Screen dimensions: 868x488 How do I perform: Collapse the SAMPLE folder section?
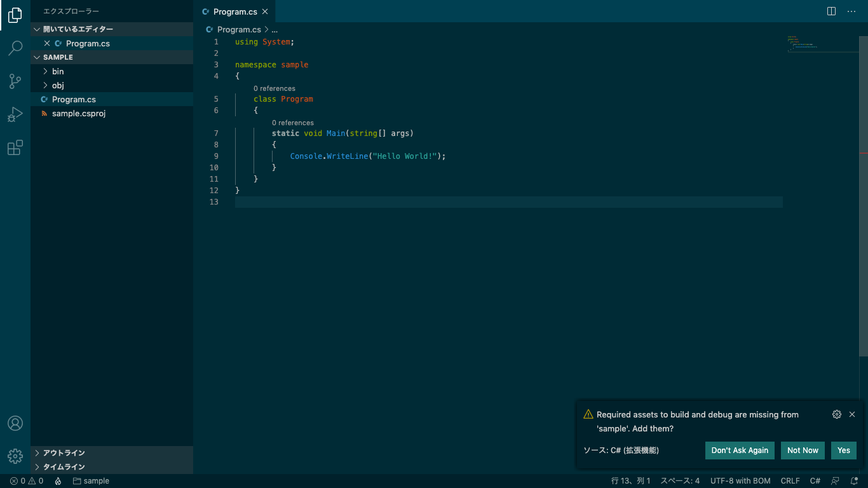(x=112, y=57)
